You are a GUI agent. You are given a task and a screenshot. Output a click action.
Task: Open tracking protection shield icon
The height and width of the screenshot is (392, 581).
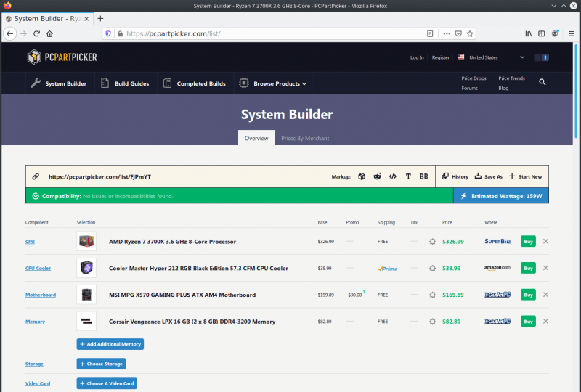(108, 33)
